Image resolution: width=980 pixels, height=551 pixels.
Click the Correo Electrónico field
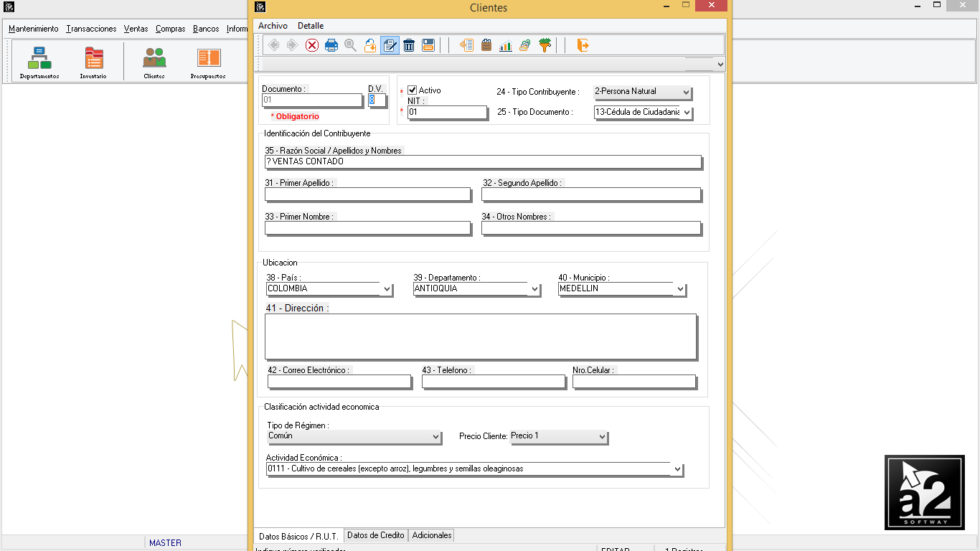[339, 382]
